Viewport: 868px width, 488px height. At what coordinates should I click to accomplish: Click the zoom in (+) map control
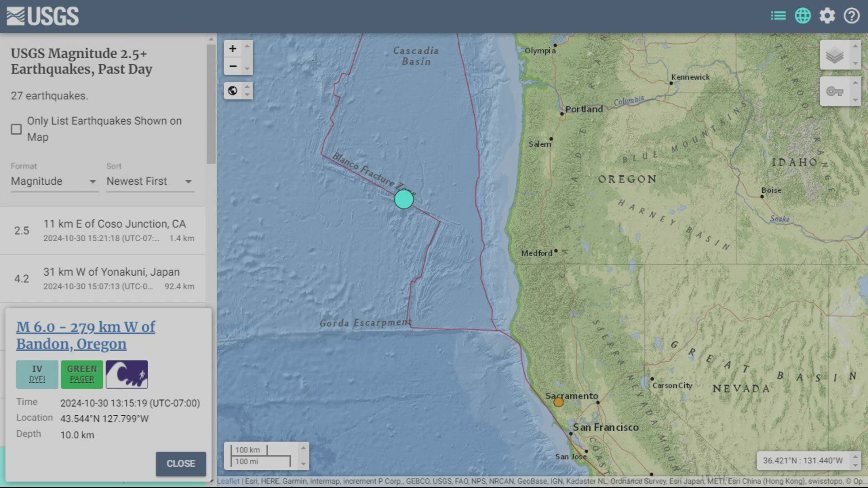[233, 48]
